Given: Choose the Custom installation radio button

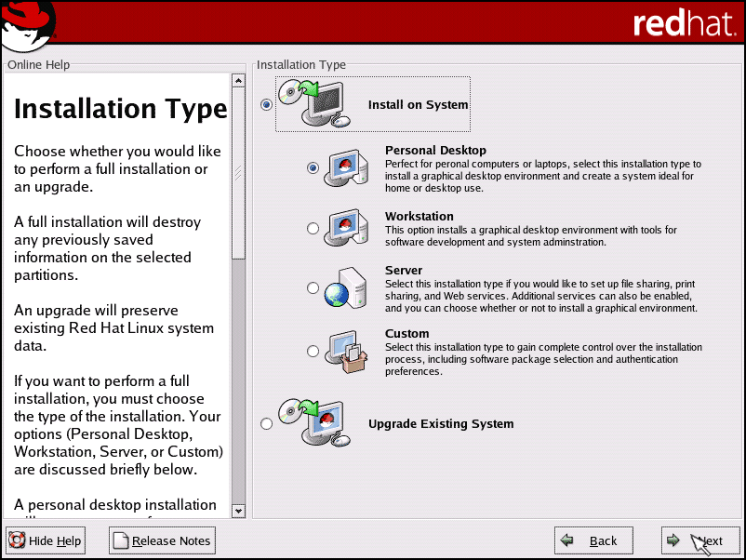Looking at the screenshot, I should [x=313, y=351].
